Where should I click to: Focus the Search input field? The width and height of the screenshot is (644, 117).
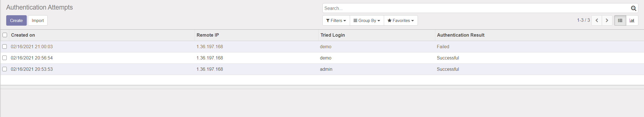(x=476, y=8)
